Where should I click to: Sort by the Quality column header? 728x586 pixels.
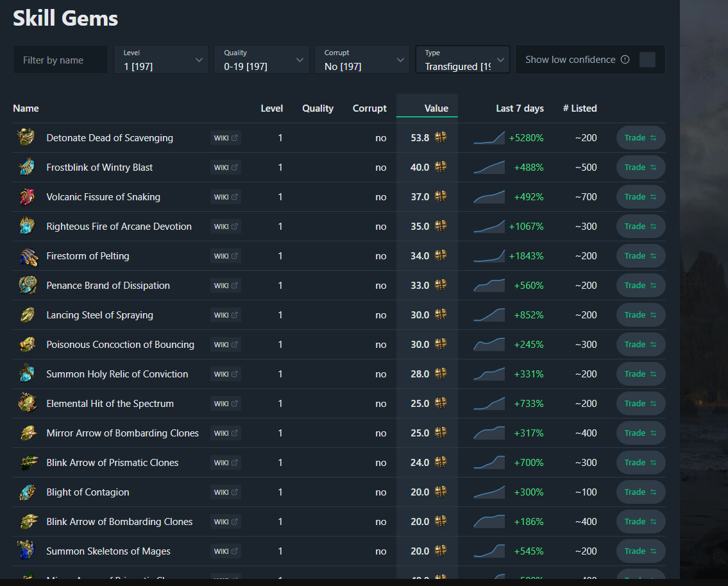[317, 108]
